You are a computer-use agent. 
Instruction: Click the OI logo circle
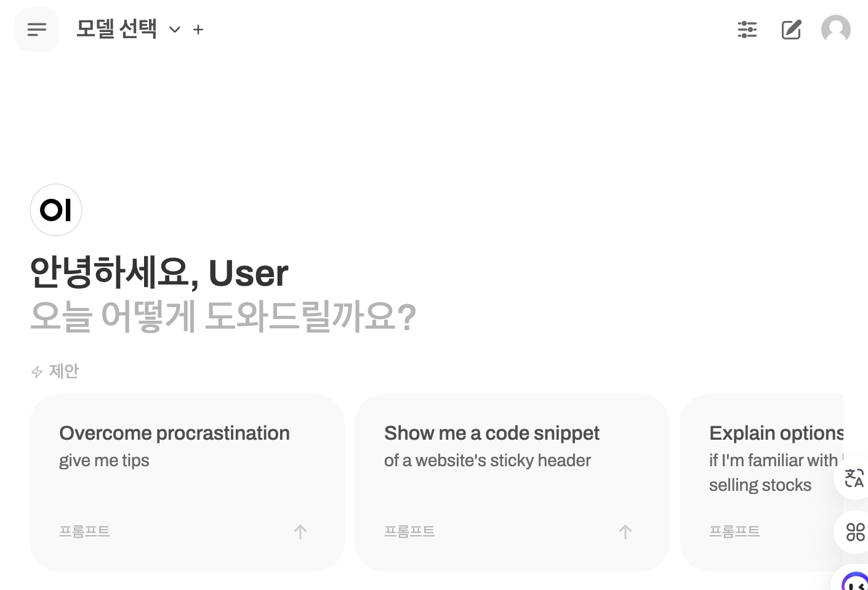tap(56, 210)
